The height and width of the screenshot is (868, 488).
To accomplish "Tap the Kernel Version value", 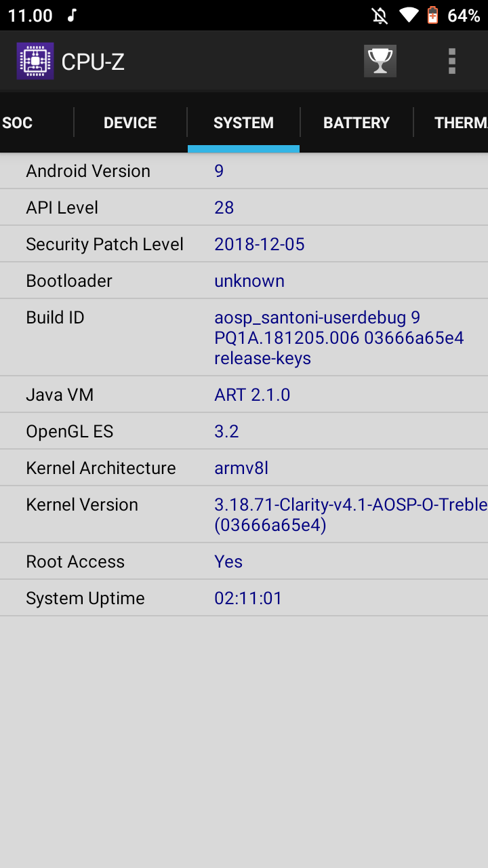I will tap(350, 514).
